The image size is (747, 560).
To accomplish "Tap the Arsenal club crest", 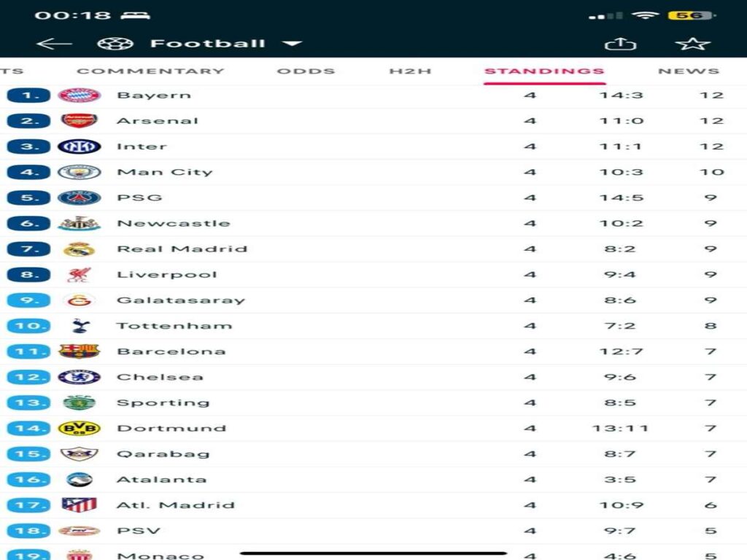I will click(x=79, y=121).
